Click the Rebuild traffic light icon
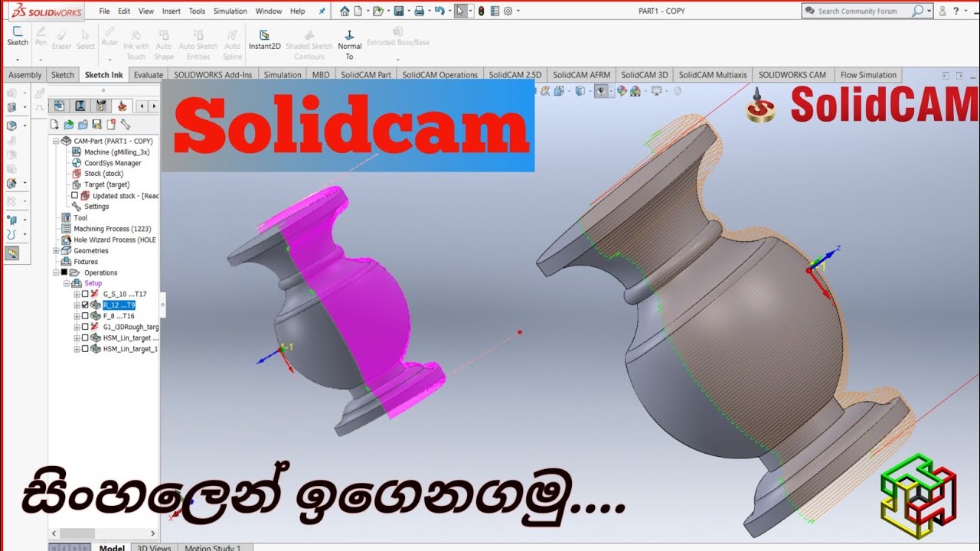 click(481, 11)
